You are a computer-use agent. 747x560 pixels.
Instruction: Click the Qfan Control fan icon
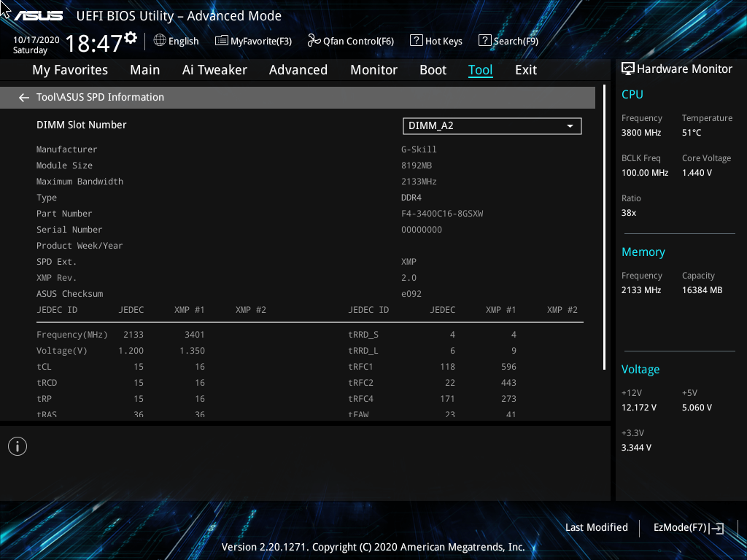314,41
